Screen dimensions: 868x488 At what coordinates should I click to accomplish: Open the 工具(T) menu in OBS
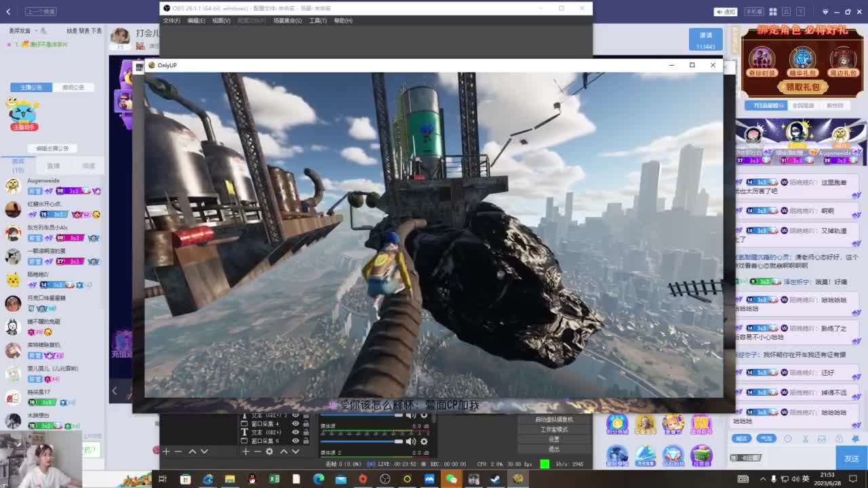[318, 21]
